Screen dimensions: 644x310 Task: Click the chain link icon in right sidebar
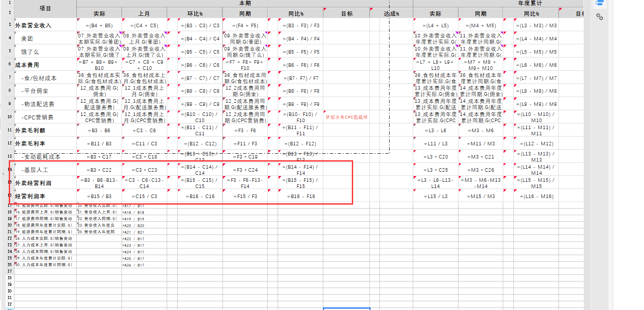pos(599,17)
